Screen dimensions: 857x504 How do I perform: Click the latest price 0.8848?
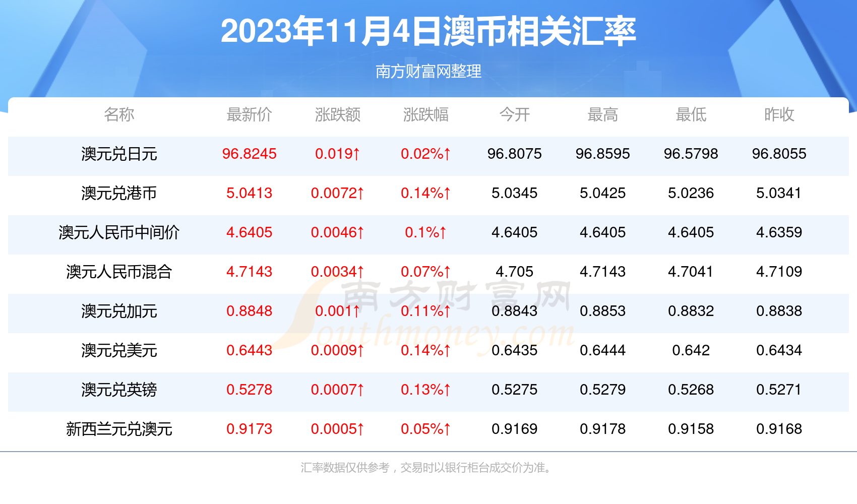(249, 311)
